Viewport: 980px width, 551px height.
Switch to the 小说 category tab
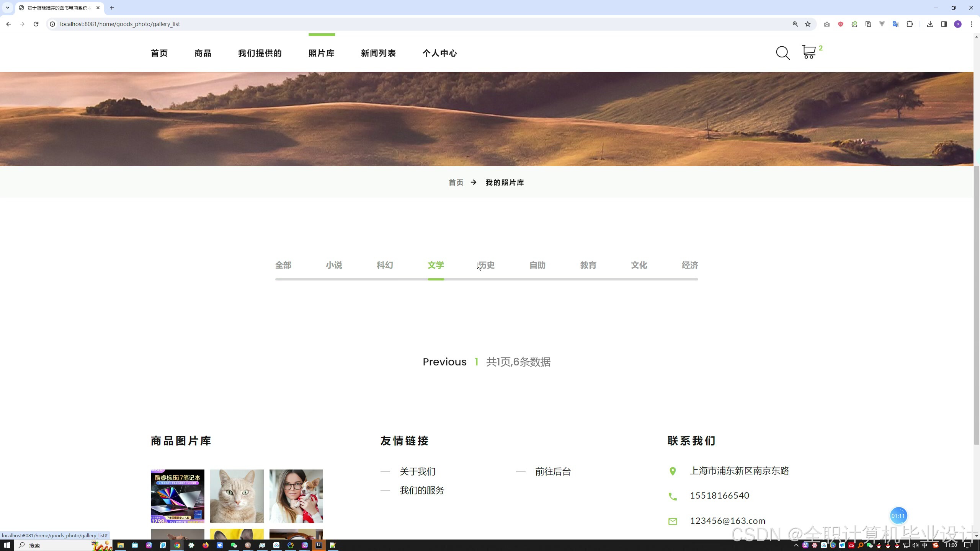pyautogui.click(x=334, y=265)
